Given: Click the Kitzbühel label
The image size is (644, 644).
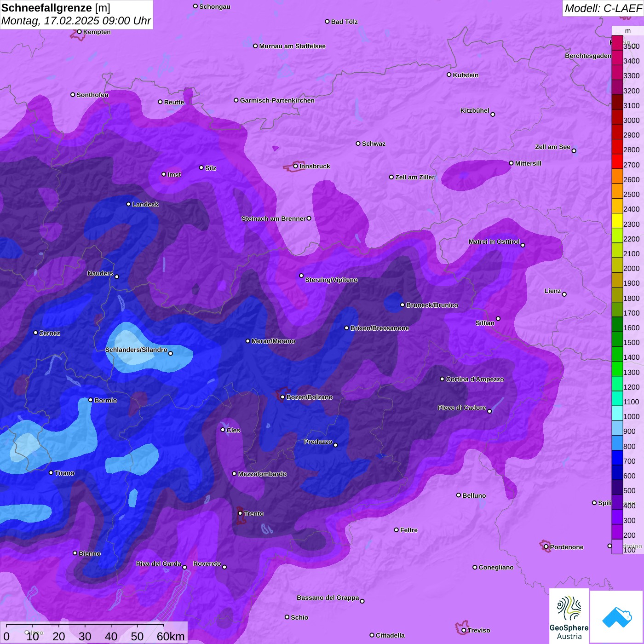Looking at the screenshot, I should coord(475,110).
